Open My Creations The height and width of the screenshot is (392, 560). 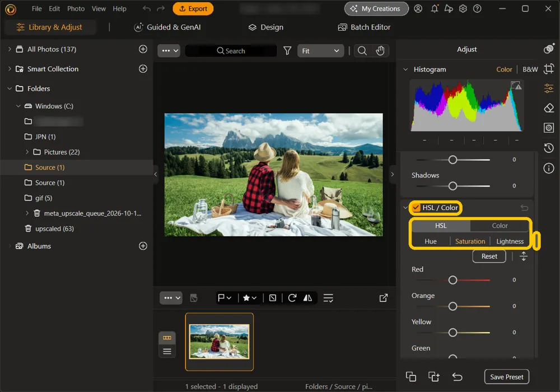click(376, 8)
